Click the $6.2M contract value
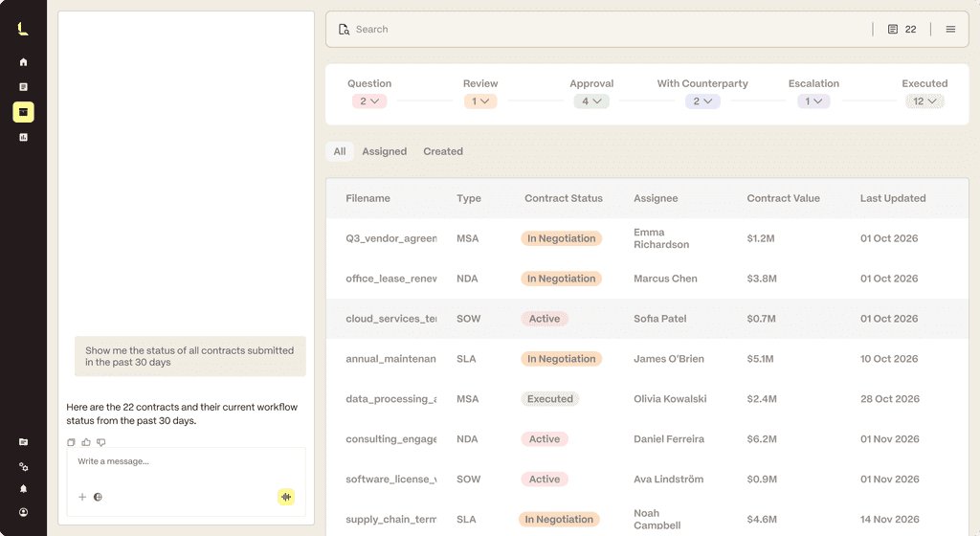The image size is (980, 536). coord(762,439)
